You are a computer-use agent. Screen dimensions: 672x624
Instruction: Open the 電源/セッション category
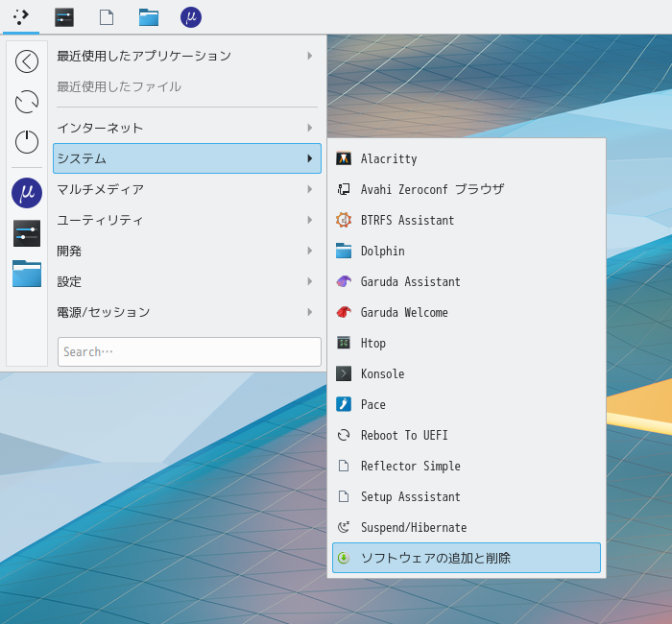(x=187, y=312)
